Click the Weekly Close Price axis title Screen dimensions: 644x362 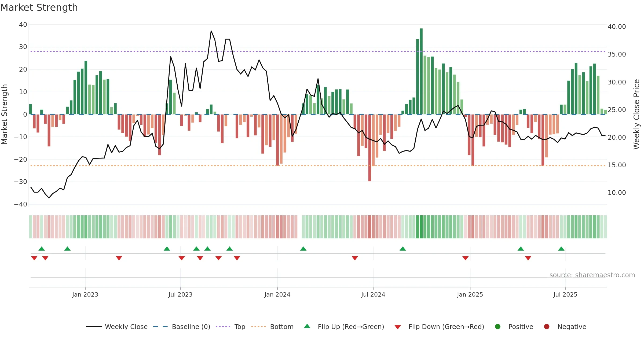pyautogui.click(x=636, y=114)
